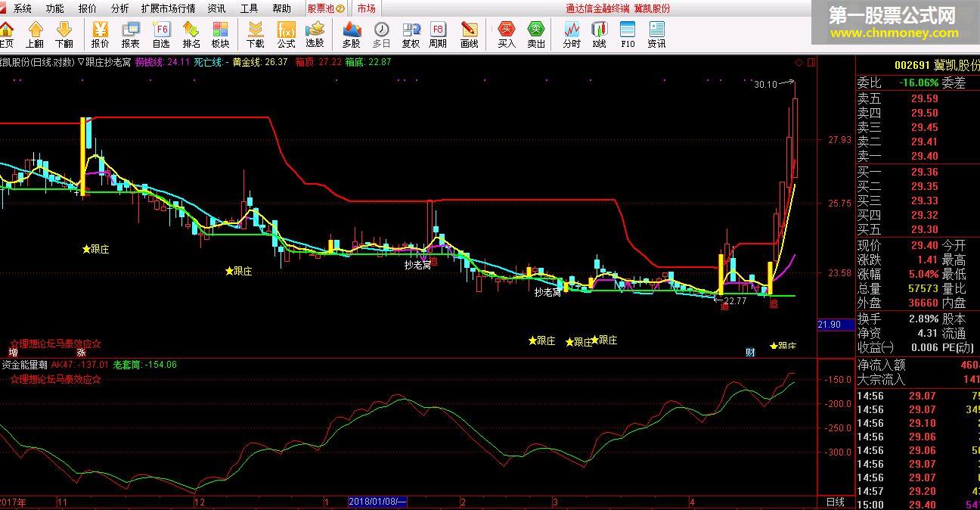Open the 多股 multi-stock view icon
Viewport: 980px width, 510px height.
pyautogui.click(x=352, y=34)
